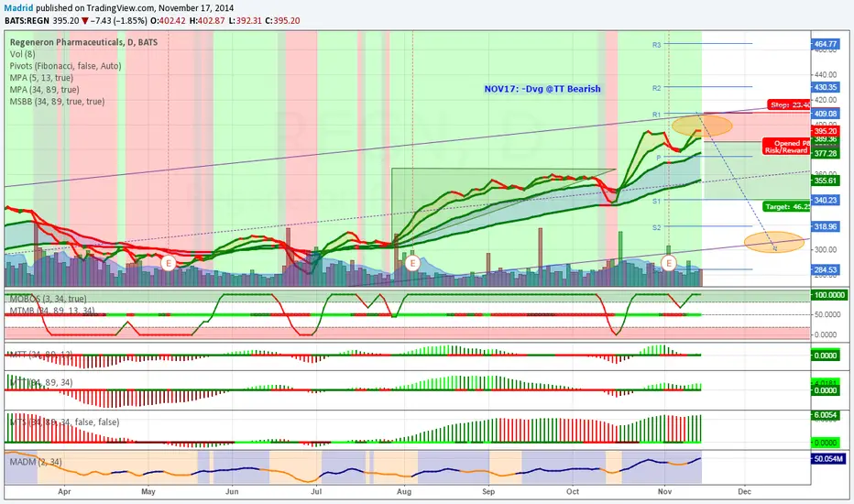Image resolution: width=854 pixels, height=504 pixels.
Task: Click the Jun label on time axis
Action: point(232,491)
